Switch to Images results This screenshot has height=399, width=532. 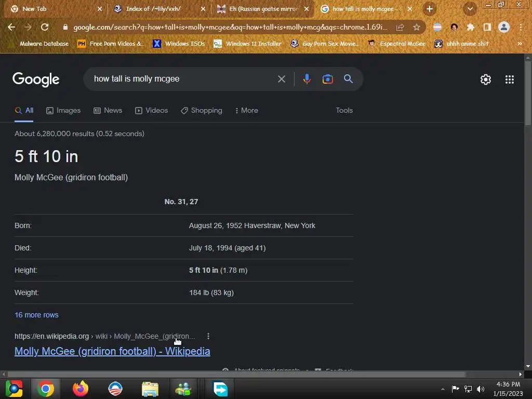click(x=63, y=111)
